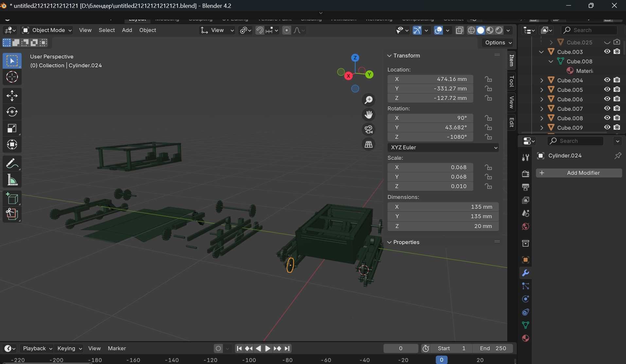Screen dimensions: 626x364
Task: Open the transform orientation View dropdown
Action: pos(217,30)
